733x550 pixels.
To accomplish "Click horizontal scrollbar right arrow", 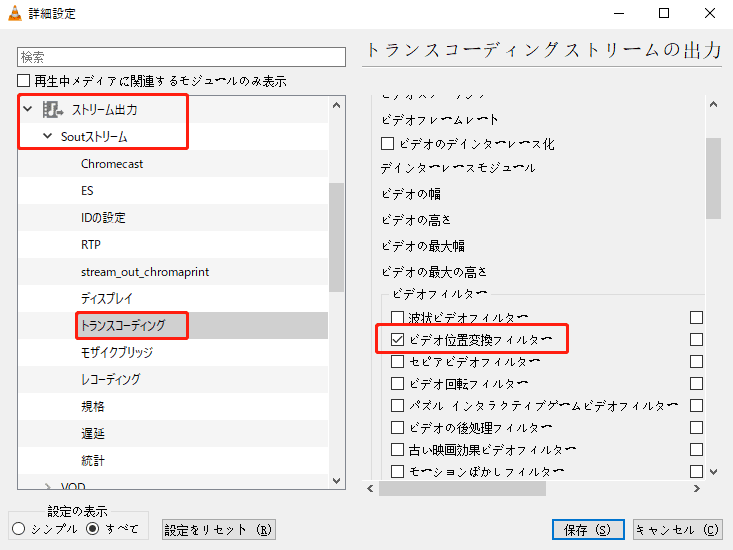I will click(697, 488).
